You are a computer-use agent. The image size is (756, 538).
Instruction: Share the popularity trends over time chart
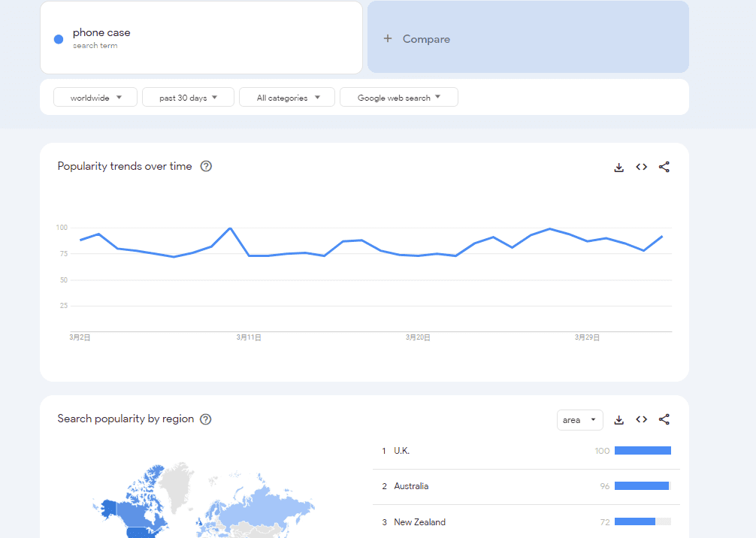click(x=664, y=167)
